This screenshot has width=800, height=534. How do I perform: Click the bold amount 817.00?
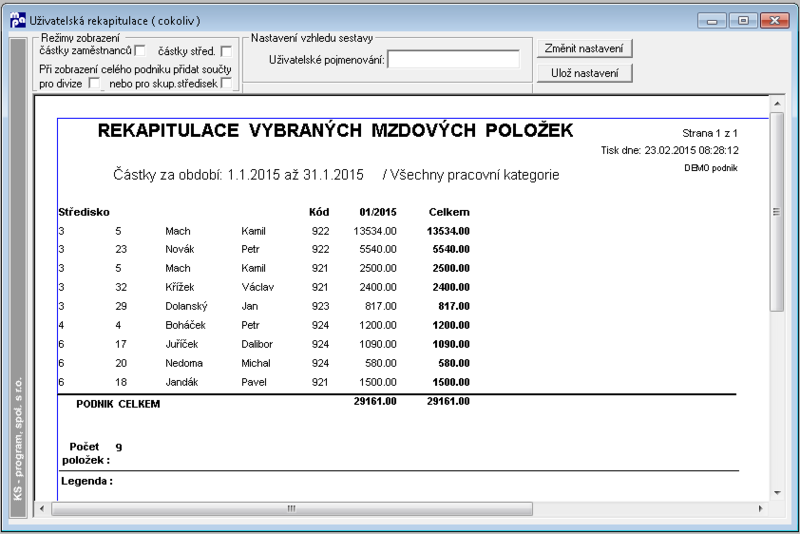click(454, 307)
